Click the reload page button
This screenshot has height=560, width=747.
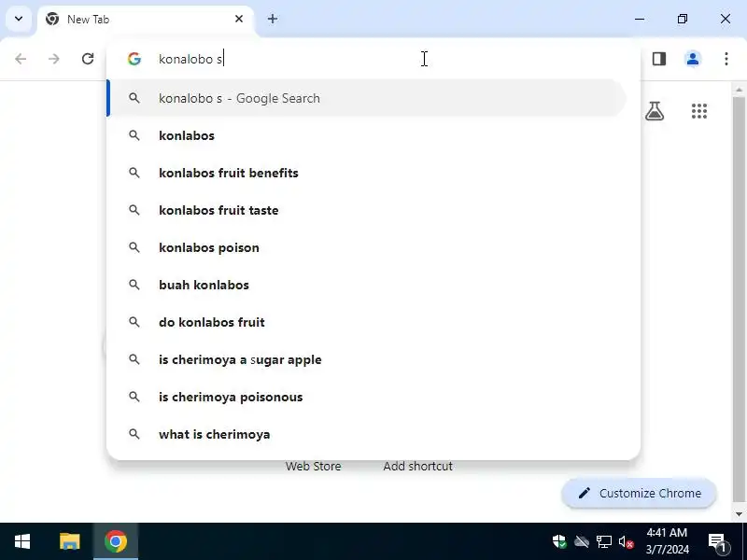[x=88, y=59]
